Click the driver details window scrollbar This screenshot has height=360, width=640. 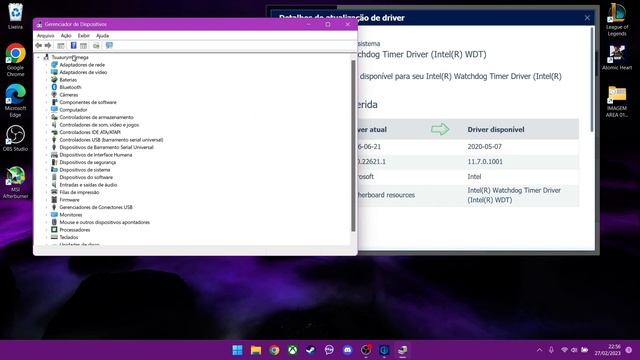click(592, 80)
